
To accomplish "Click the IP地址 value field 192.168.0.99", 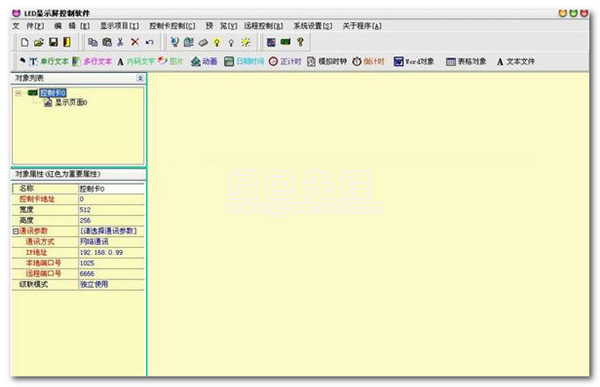I will (111, 253).
